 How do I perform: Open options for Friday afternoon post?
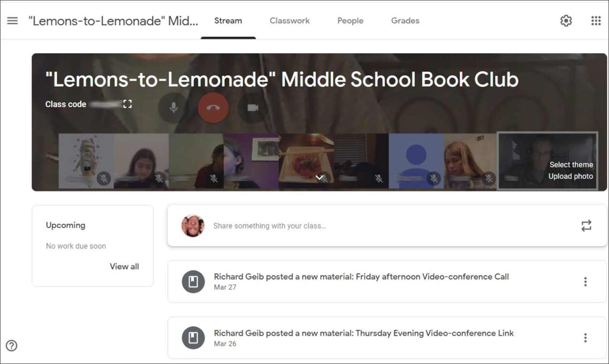(x=585, y=281)
